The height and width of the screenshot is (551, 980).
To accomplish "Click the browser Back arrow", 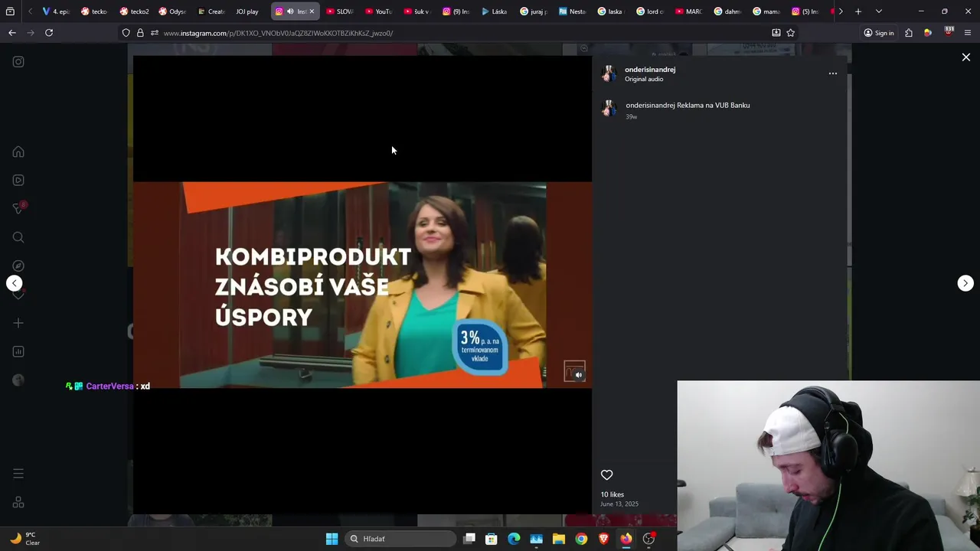I will pyautogui.click(x=12, y=33).
